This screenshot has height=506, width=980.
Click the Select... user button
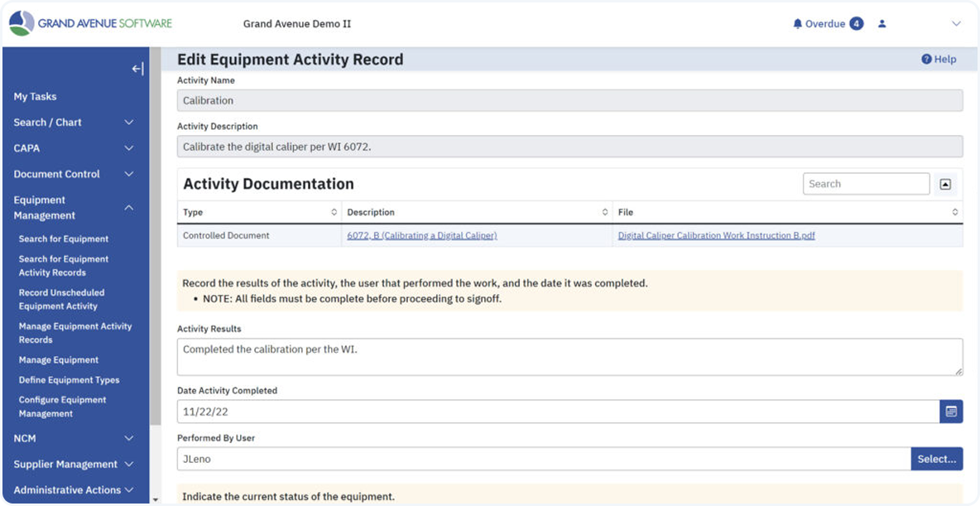click(x=937, y=459)
